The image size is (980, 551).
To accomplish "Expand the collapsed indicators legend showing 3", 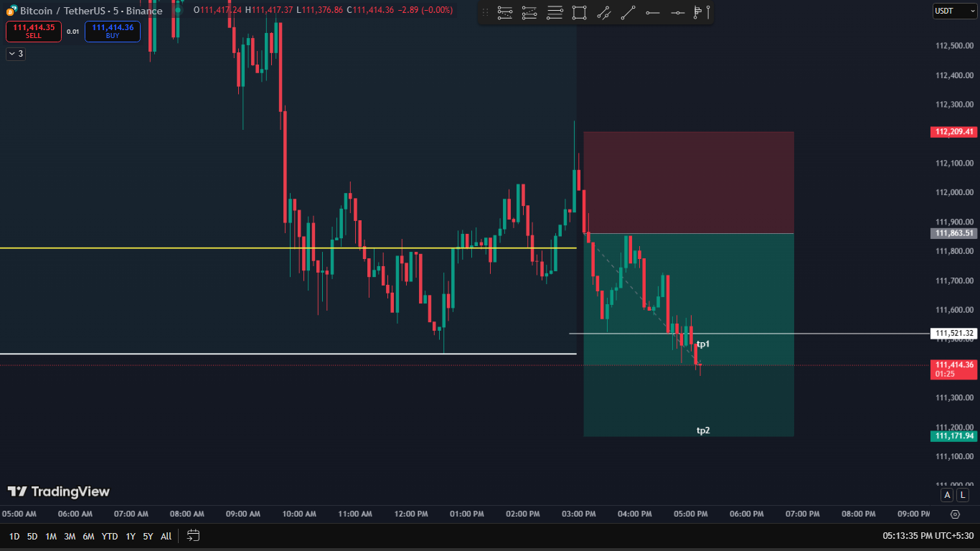I will (x=16, y=54).
